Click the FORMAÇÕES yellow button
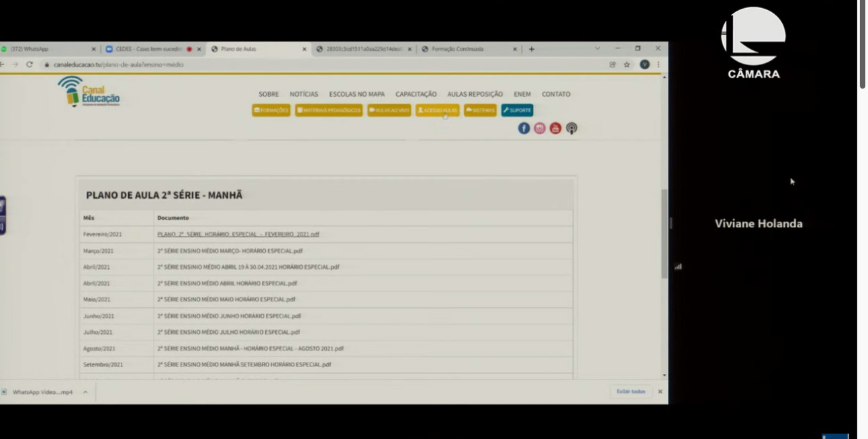Image resolution: width=868 pixels, height=439 pixels. click(x=271, y=110)
